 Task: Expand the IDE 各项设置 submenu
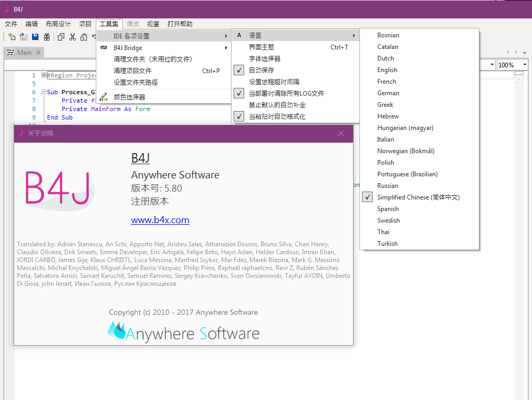[x=164, y=36]
